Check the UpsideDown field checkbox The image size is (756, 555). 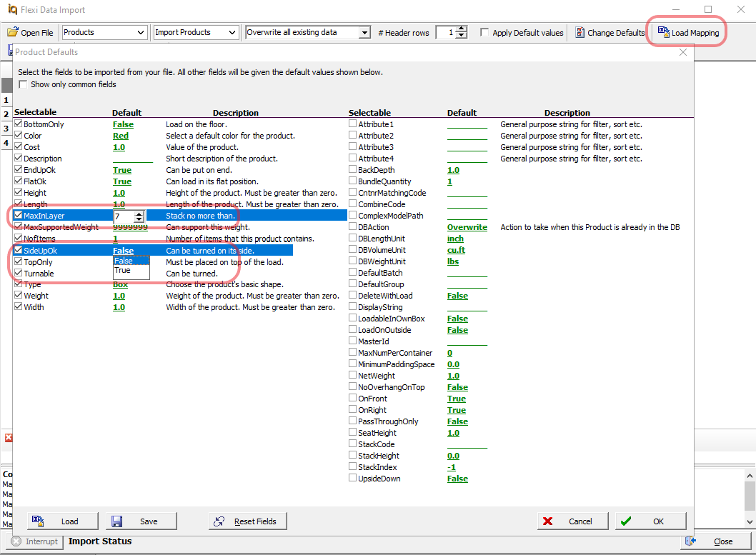coord(353,478)
